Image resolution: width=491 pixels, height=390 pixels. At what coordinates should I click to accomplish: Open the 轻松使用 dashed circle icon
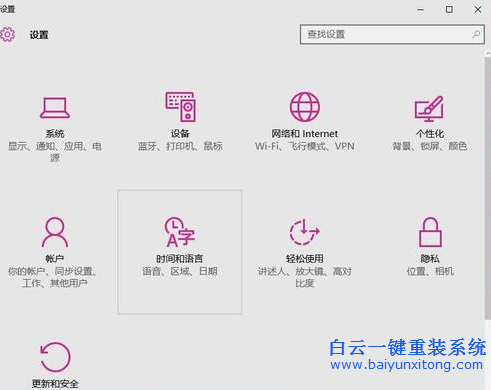304,232
